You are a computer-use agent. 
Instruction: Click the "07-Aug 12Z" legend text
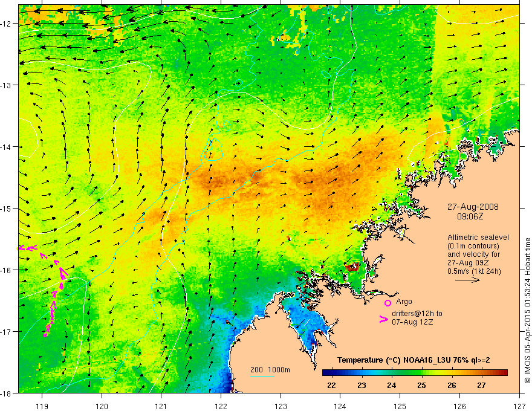[412, 322]
